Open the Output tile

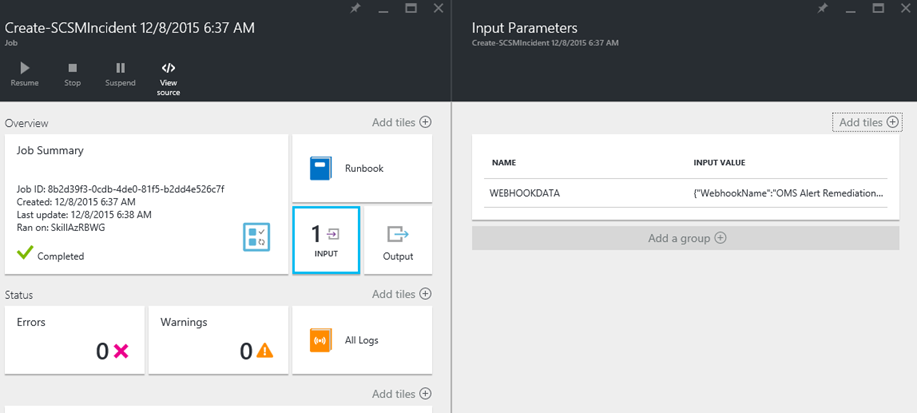pos(397,239)
